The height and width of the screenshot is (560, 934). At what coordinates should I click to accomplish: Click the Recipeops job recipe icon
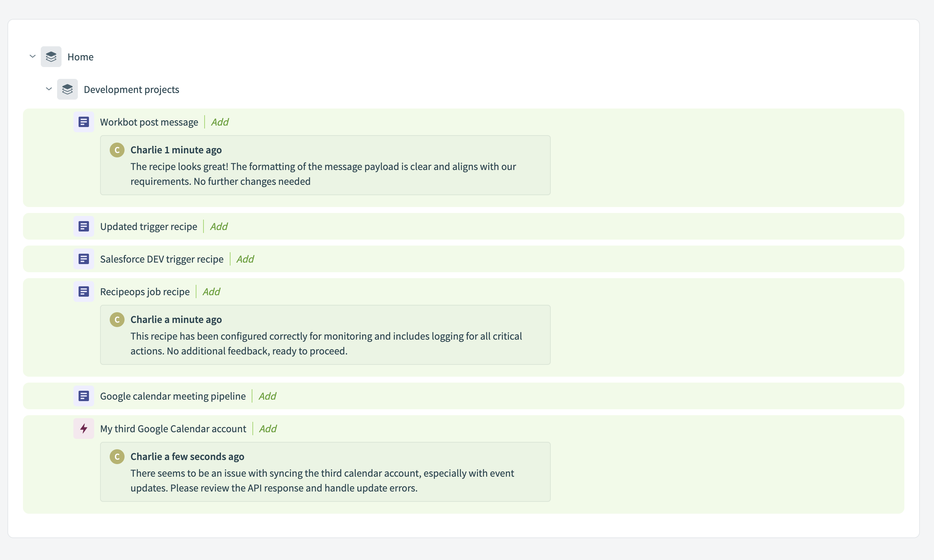click(x=83, y=291)
